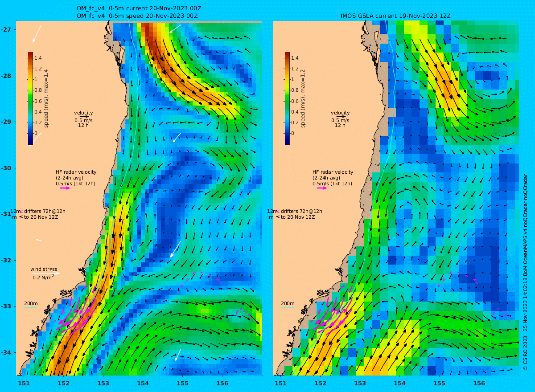Click the 154 longitude label under the right map
The width and height of the screenshot is (535, 392).
(x=399, y=383)
